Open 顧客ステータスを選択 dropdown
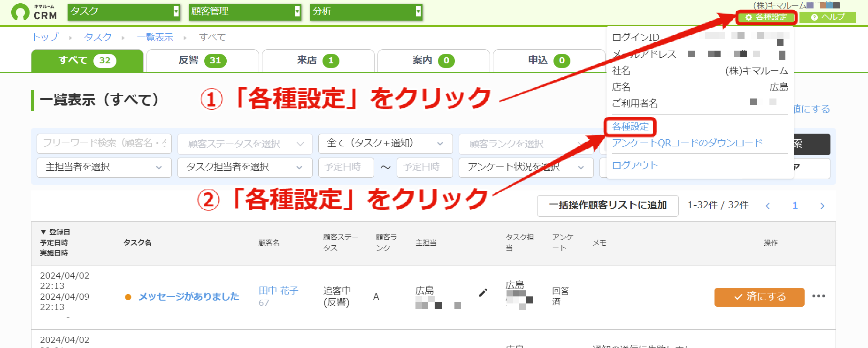Image resolution: width=868 pixels, height=348 pixels. pyautogui.click(x=245, y=144)
